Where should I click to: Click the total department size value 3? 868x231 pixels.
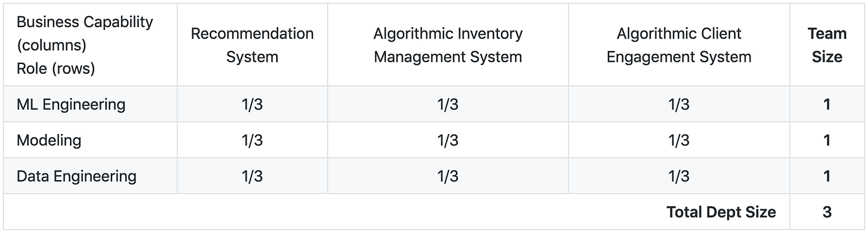point(827,212)
